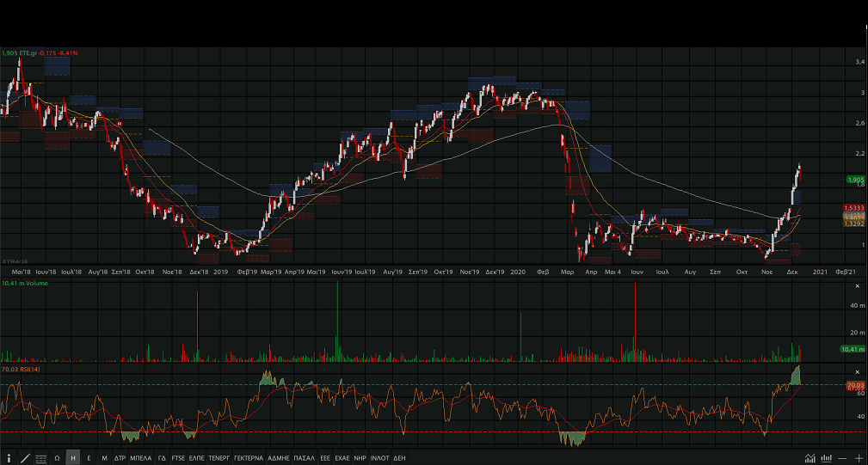The image size is (868, 465).
Task: Open the table list icon
Action: coord(41,458)
